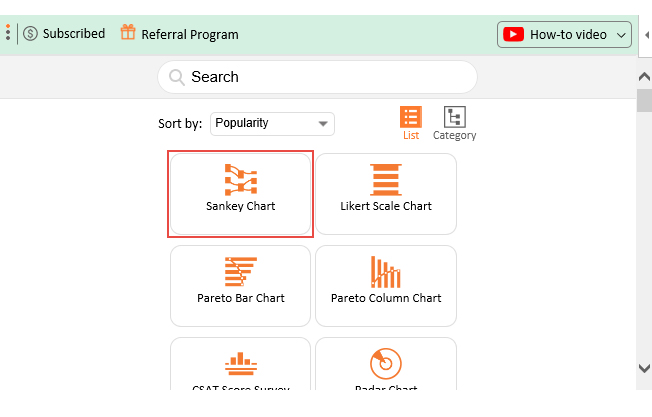Open the Sort by Popularity dropdown
The image size is (652, 417).
[272, 124]
